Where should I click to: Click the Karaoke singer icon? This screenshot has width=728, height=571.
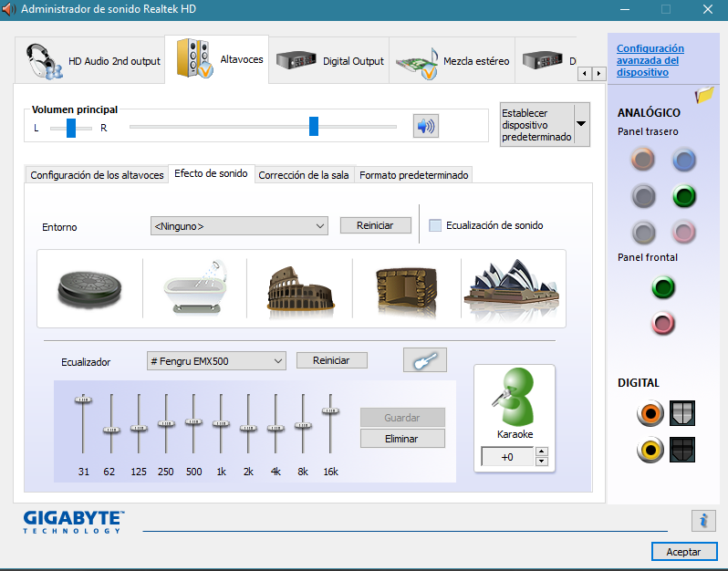515,397
